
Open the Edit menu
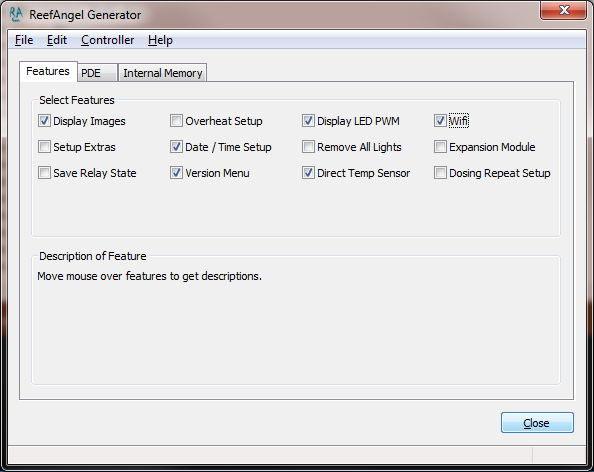(57, 40)
